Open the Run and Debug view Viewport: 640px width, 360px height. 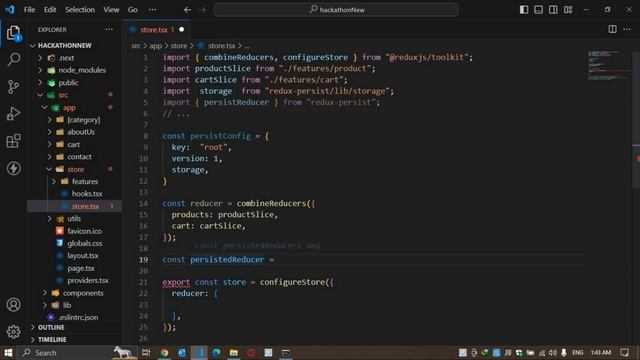tap(13, 113)
